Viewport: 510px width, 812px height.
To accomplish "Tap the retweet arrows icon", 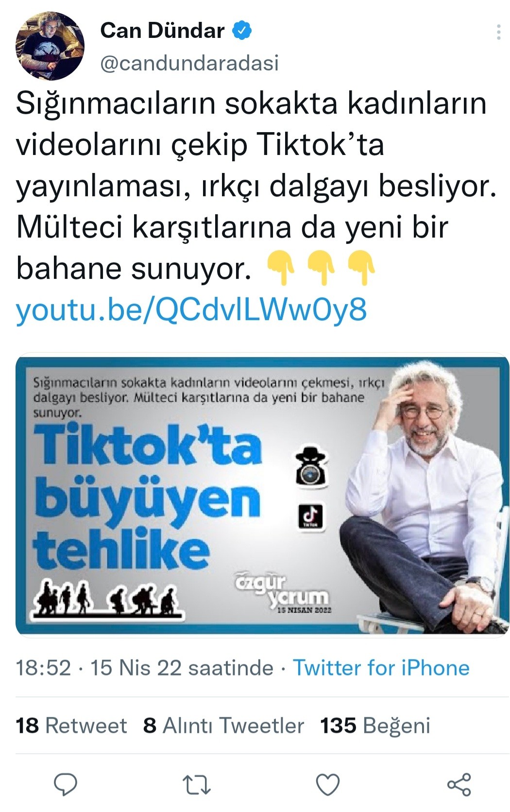I will pyautogui.click(x=196, y=784).
